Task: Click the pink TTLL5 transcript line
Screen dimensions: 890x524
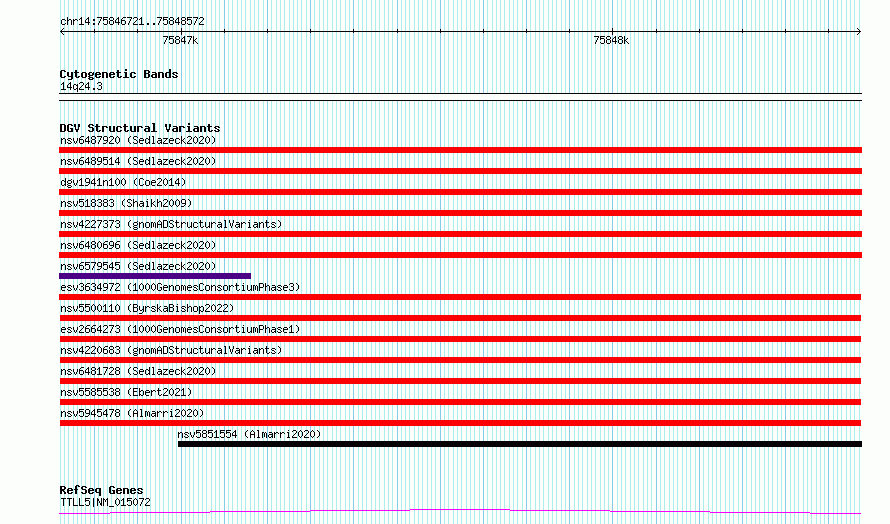Action: pos(460,512)
